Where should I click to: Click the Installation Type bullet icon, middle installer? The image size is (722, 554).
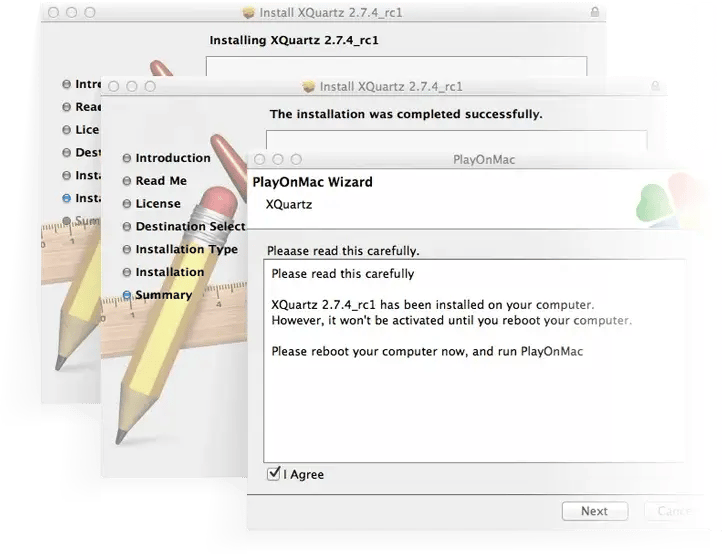click(127, 250)
